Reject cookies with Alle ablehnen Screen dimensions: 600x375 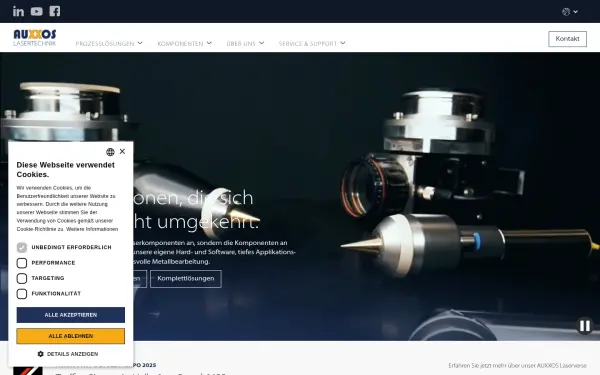tap(70, 336)
